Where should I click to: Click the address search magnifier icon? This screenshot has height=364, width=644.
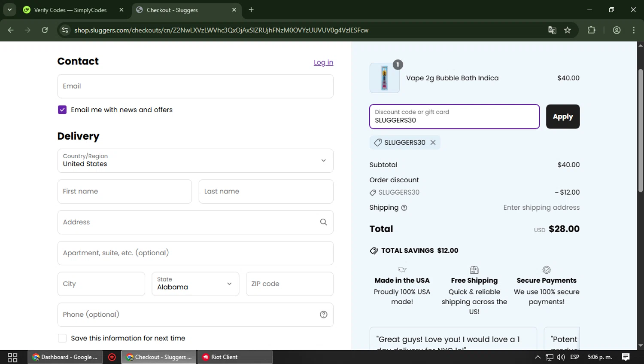(323, 222)
